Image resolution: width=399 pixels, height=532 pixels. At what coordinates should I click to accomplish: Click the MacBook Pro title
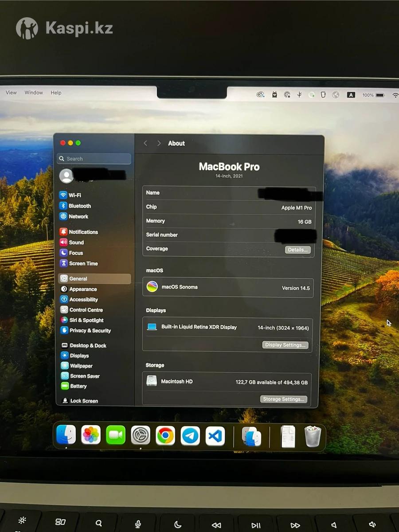tap(229, 167)
